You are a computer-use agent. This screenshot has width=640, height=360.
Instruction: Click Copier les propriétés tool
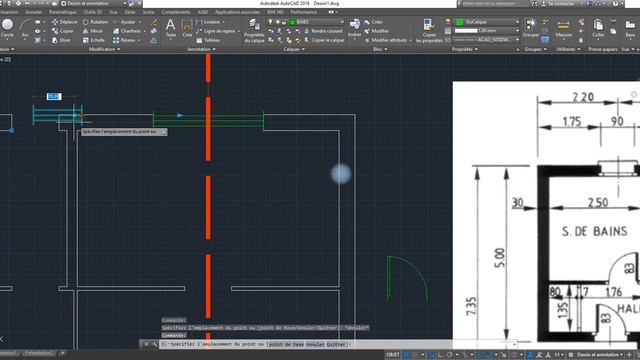[x=429, y=31]
